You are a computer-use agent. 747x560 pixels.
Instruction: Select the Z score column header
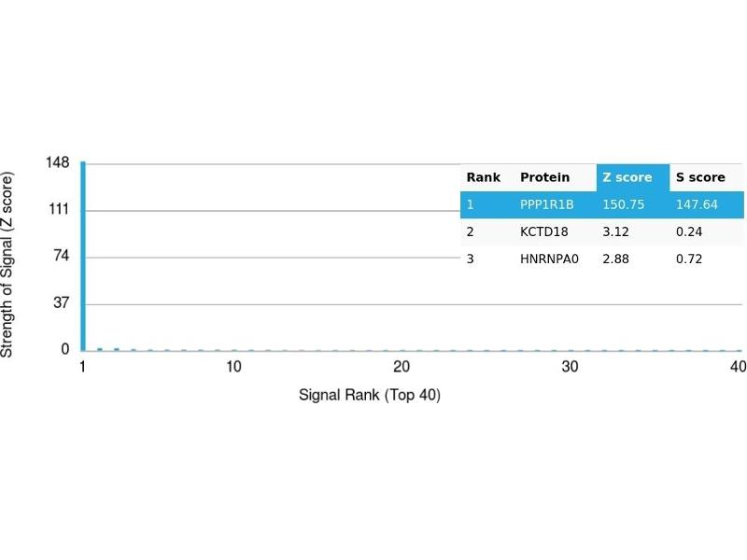[627, 177]
